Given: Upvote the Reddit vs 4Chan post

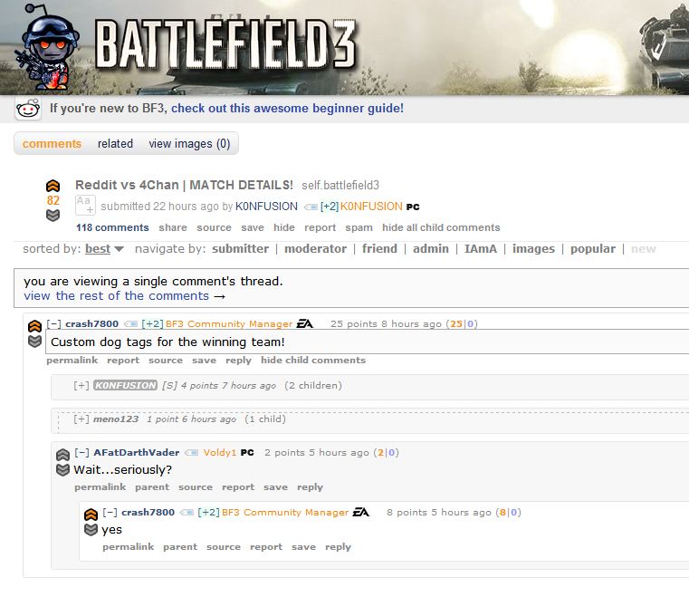Looking at the screenshot, I should click(53, 186).
